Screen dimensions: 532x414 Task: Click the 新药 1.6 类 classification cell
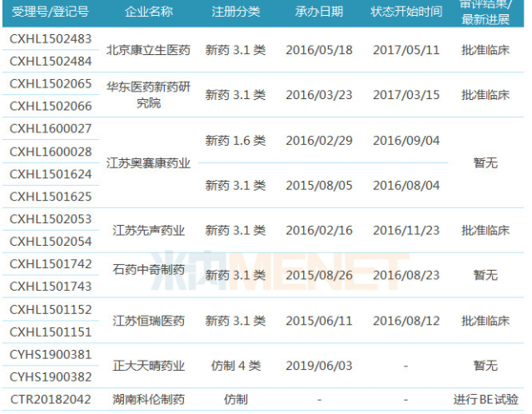coord(236,141)
